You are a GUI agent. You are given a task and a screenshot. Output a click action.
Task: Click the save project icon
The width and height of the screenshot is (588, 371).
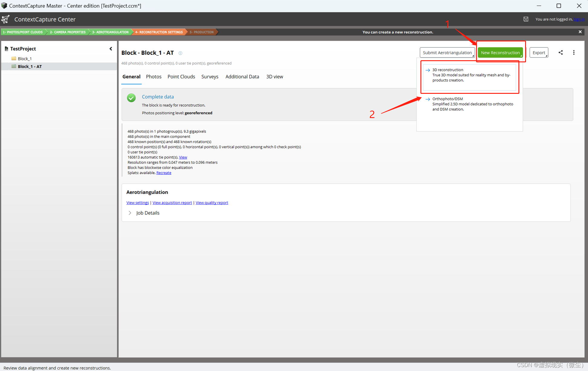pyautogui.click(x=526, y=19)
